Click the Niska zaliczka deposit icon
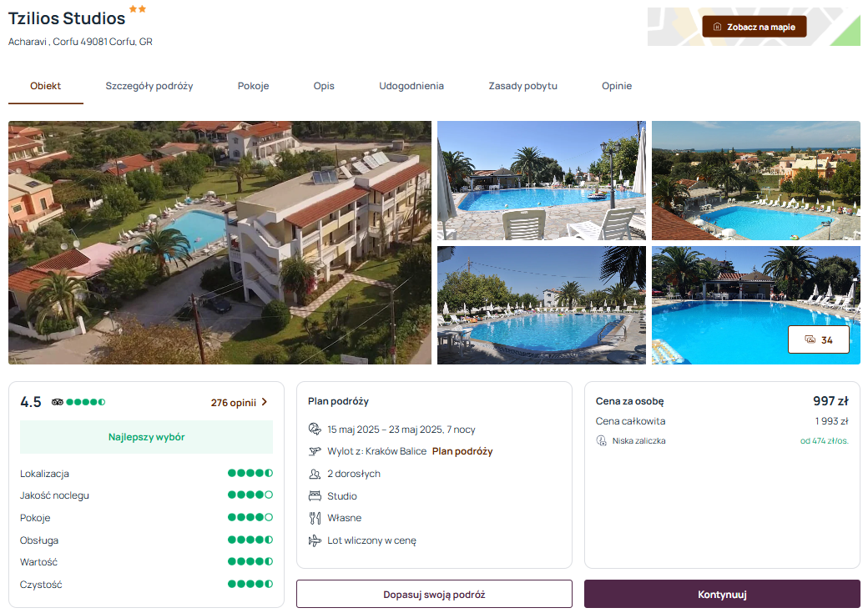 pyautogui.click(x=601, y=441)
